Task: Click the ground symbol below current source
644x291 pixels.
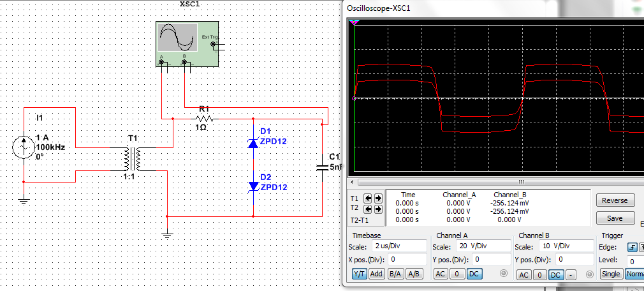Action: (24, 202)
